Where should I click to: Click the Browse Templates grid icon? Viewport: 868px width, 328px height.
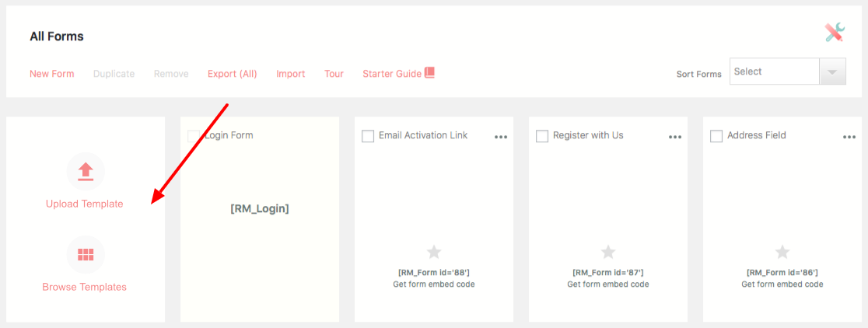point(86,254)
